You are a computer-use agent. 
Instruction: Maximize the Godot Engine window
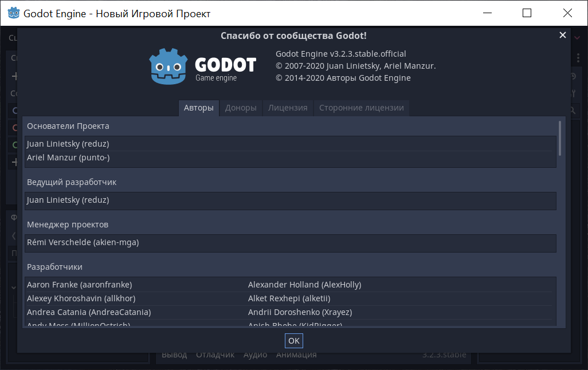[527, 13]
